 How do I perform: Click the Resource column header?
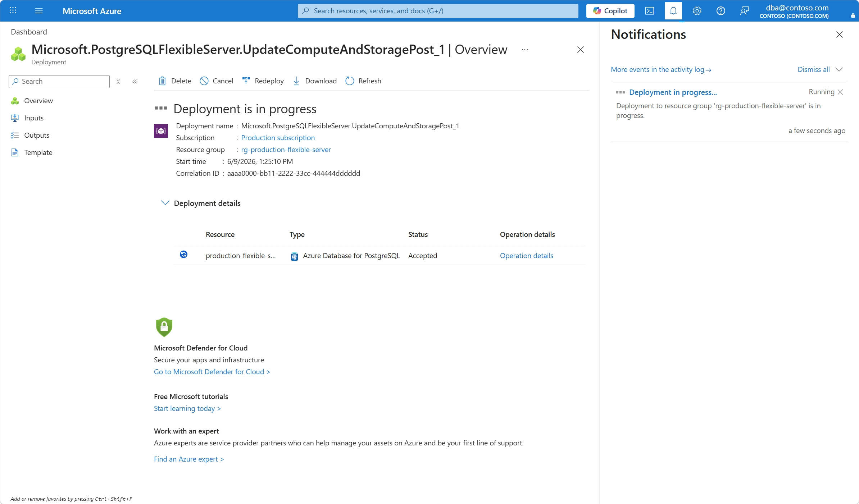[x=220, y=234]
